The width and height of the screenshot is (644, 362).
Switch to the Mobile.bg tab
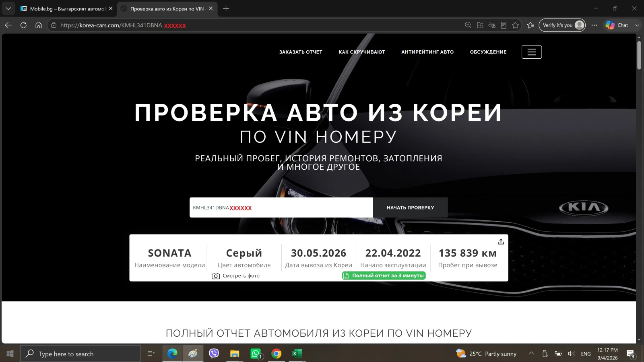pos(66,8)
